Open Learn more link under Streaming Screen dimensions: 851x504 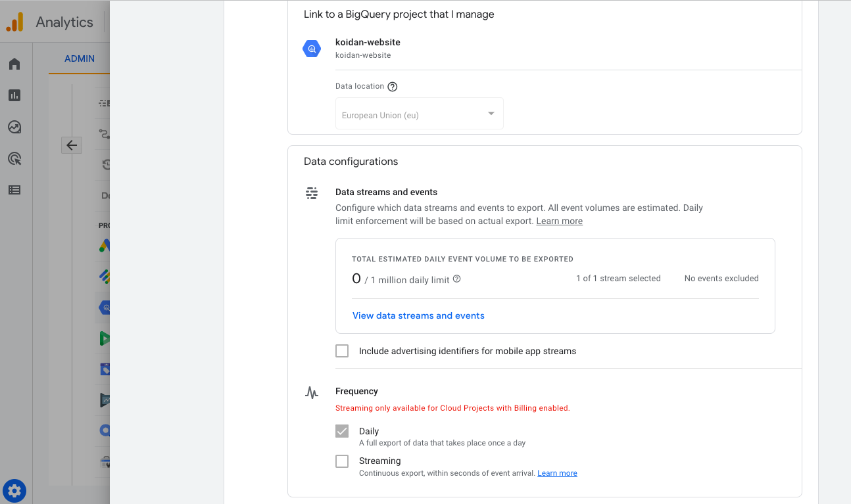557,473
